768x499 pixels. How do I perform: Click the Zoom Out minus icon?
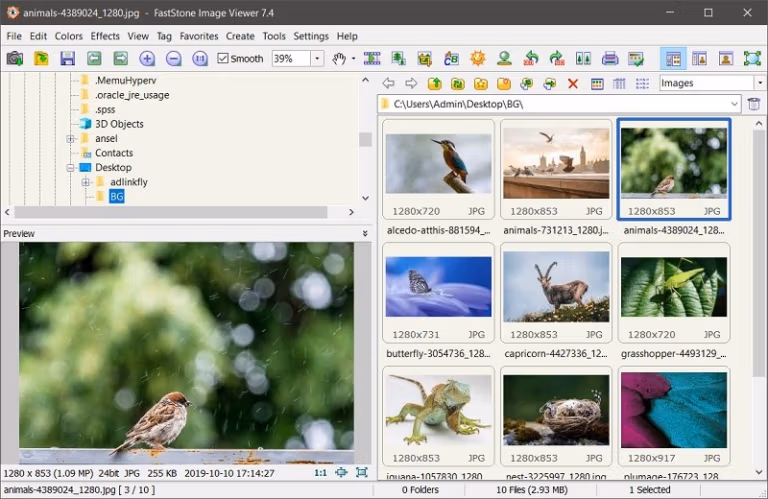[x=173, y=59]
